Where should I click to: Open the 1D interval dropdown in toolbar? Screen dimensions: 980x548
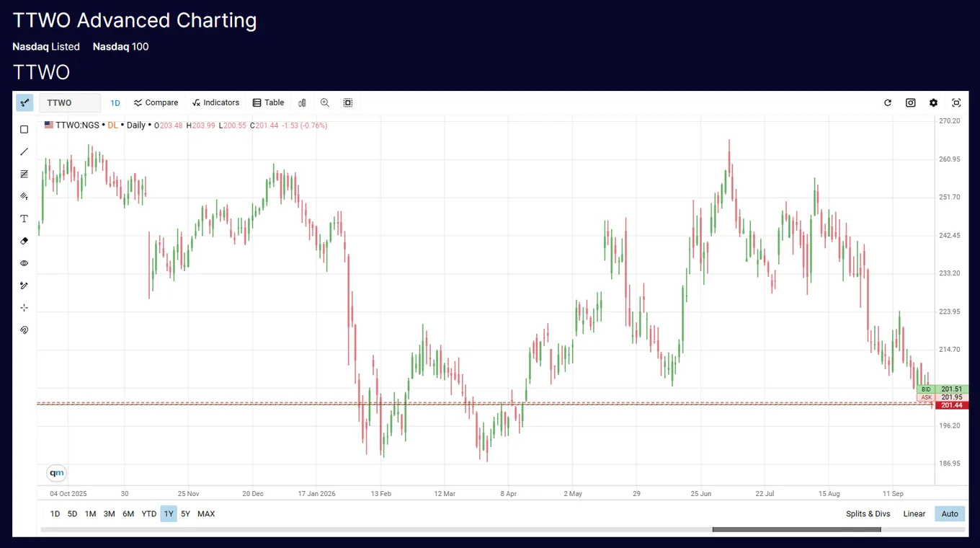click(x=115, y=102)
